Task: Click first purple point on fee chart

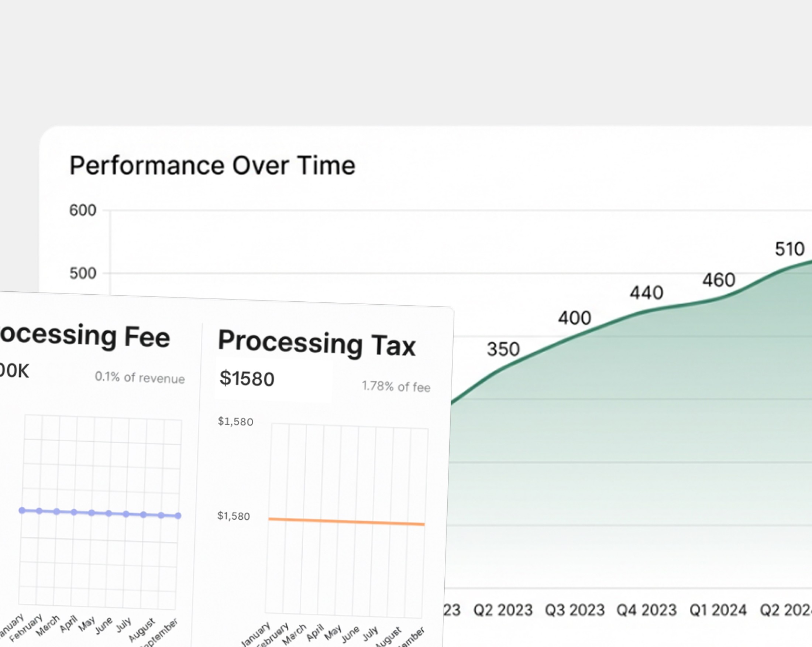Action: [x=22, y=510]
